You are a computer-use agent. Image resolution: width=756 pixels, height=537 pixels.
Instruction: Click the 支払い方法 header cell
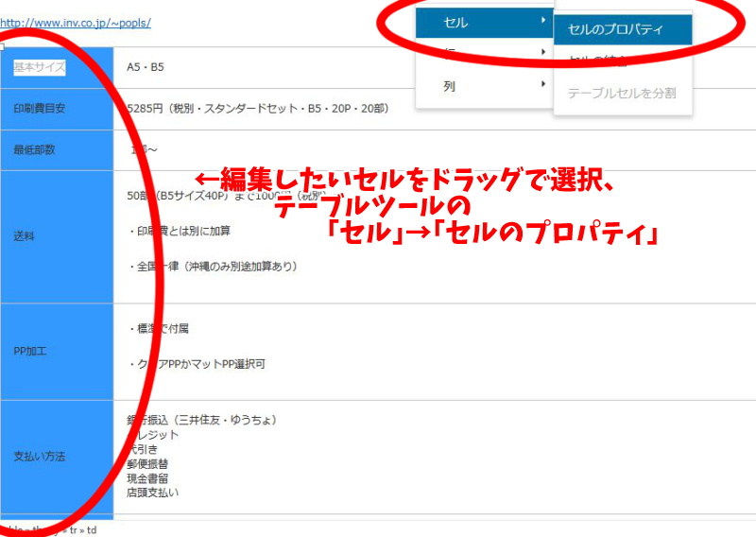[x=40, y=457]
